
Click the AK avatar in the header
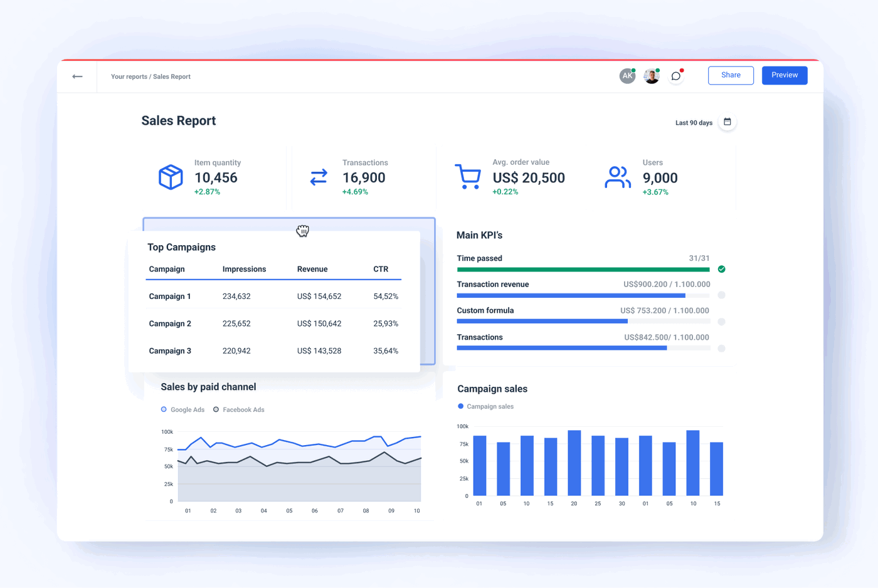tap(627, 75)
